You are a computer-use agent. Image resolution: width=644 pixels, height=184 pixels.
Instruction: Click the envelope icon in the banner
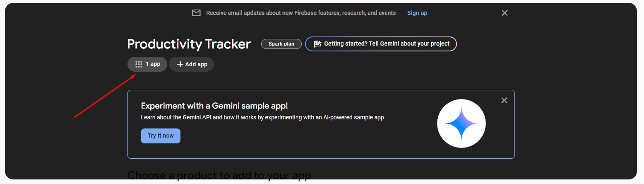click(196, 13)
